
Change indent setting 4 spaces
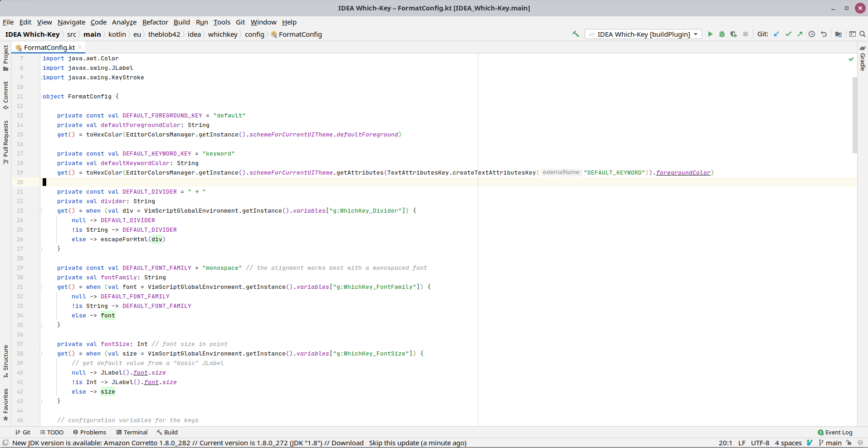pos(788,443)
